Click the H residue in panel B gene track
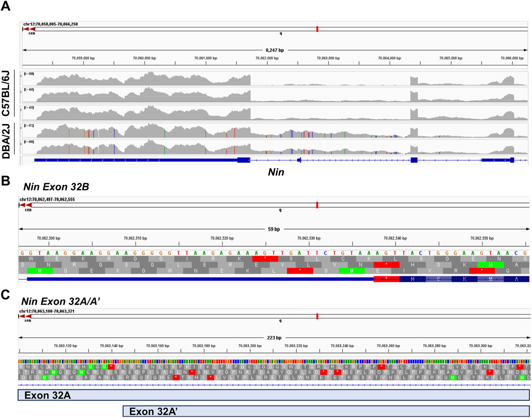This screenshot has width=532, height=418. point(413,279)
